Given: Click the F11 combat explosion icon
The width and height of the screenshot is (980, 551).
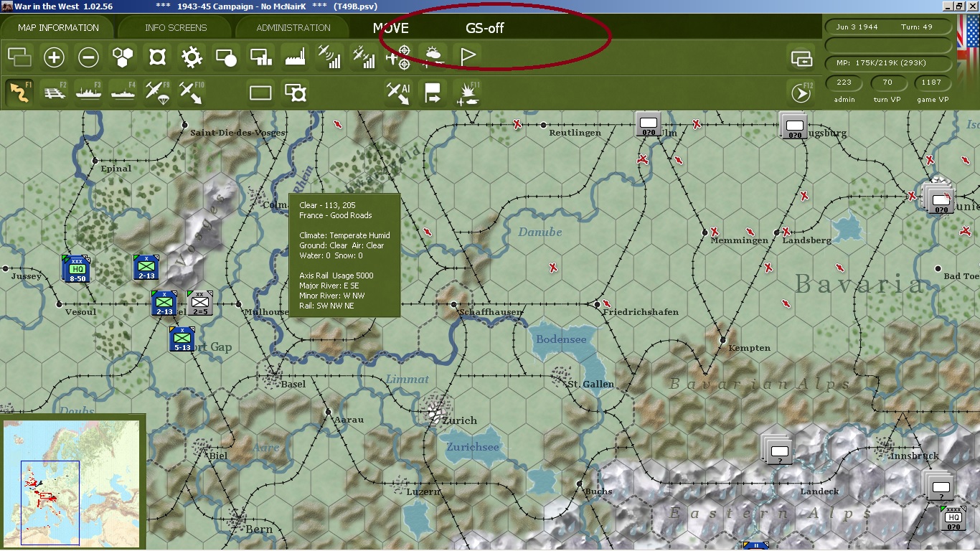Looking at the screenshot, I should [469, 94].
